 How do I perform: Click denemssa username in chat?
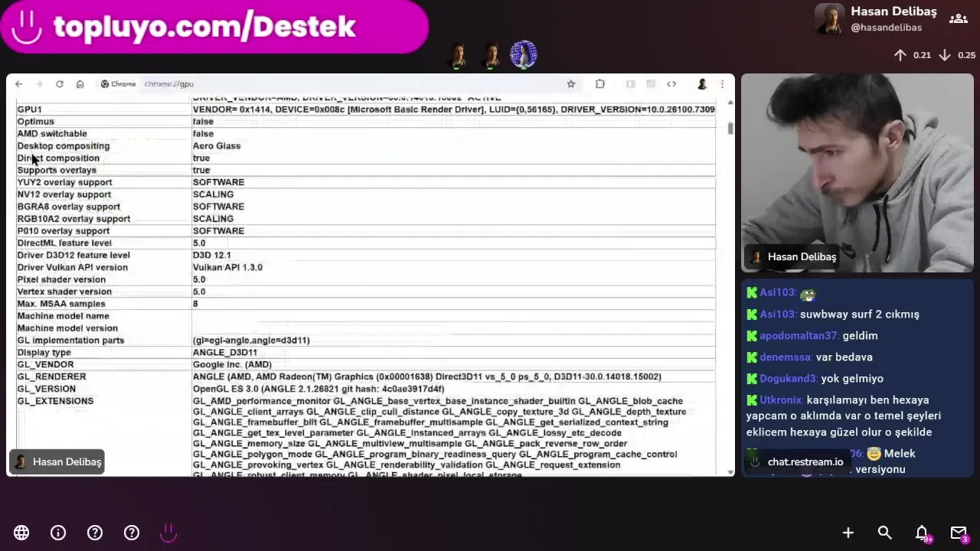(786, 357)
